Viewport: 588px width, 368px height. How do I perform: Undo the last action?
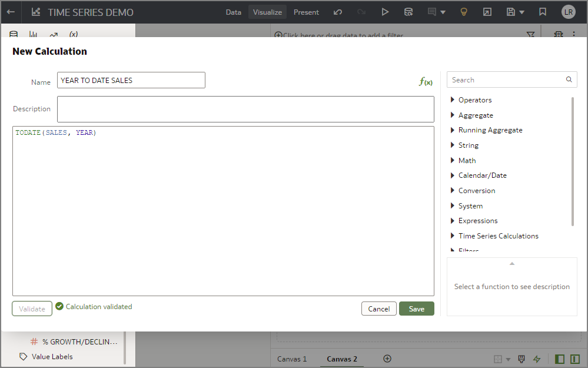click(x=338, y=12)
